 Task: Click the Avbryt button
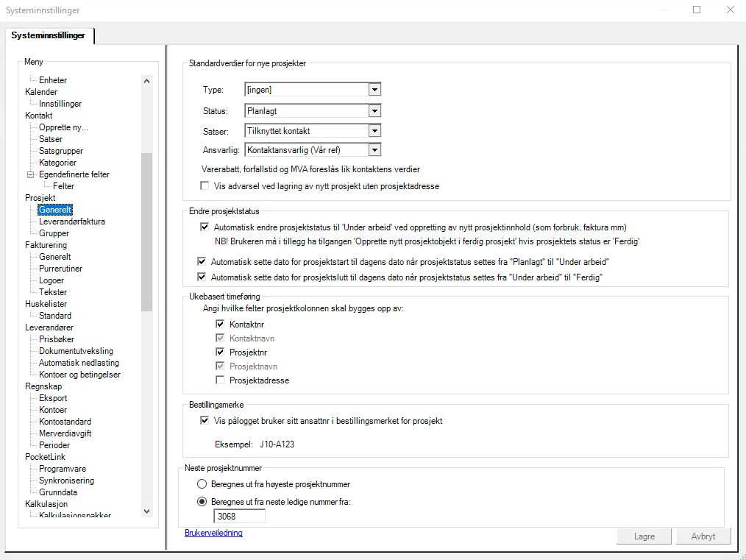point(703,536)
